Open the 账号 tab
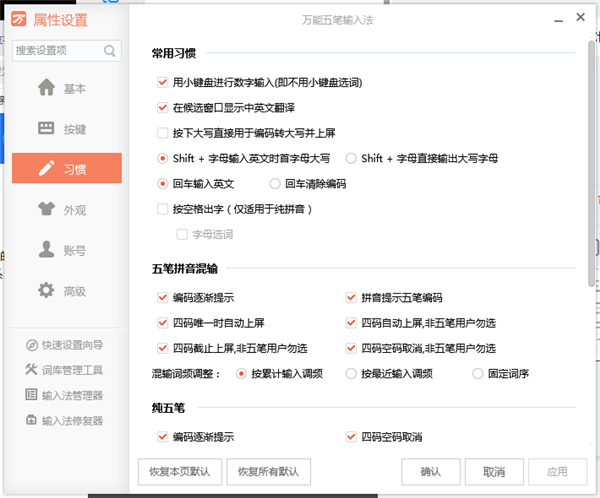 tap(67, 250)
